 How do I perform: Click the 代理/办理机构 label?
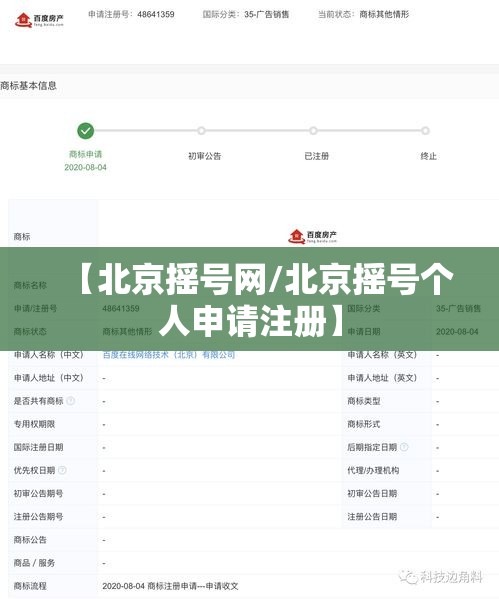[x=373, y=470]
